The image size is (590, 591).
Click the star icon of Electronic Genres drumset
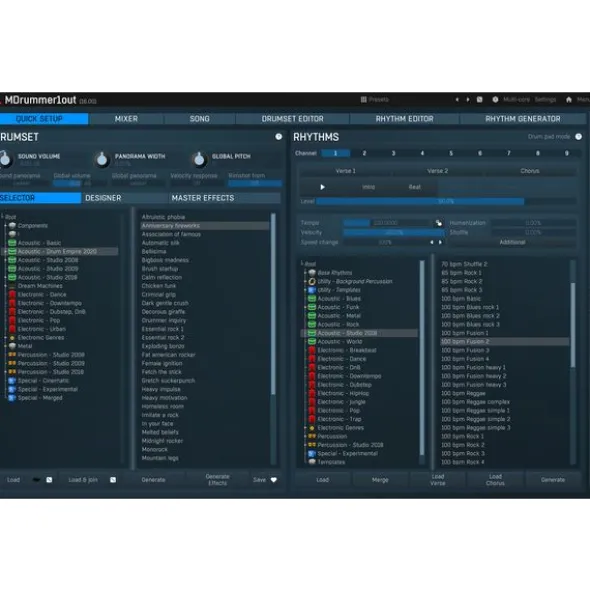pyautogui.click(x=12, y=338)
